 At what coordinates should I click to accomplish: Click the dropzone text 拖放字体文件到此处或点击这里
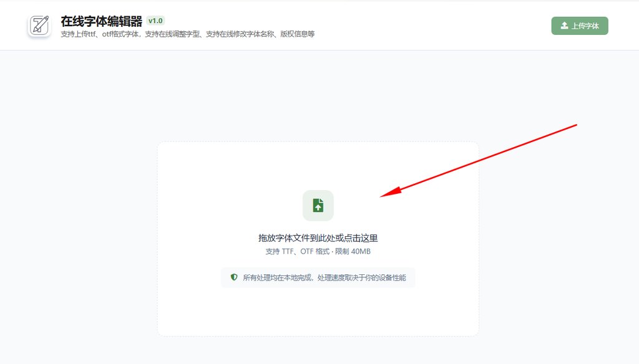coord(318,237)
